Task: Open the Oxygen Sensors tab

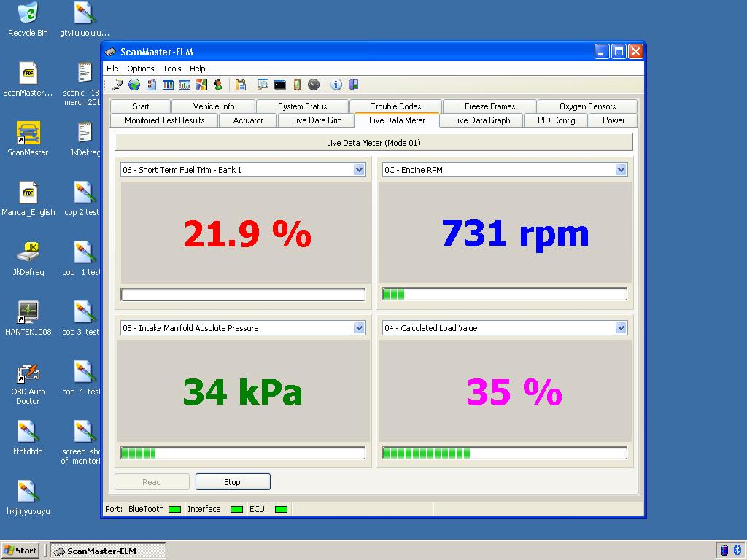Action: [x=587, y=106]
